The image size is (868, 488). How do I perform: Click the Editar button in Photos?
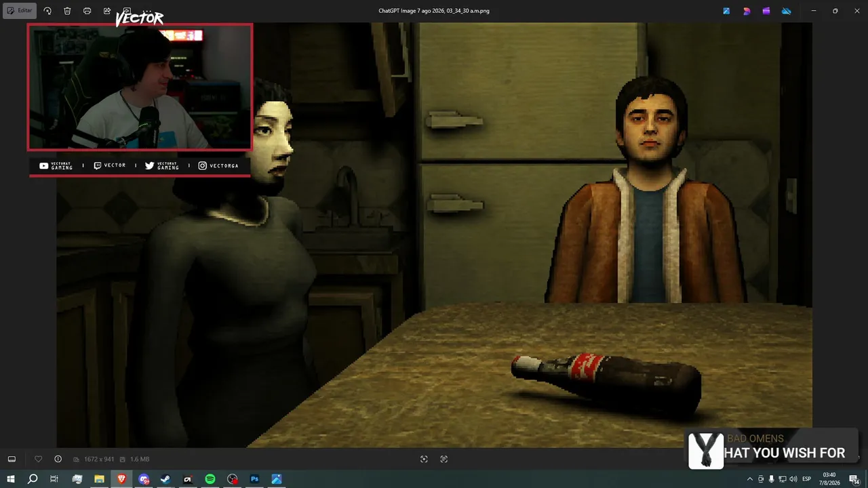pyautogui.click(x=20, y=11)
